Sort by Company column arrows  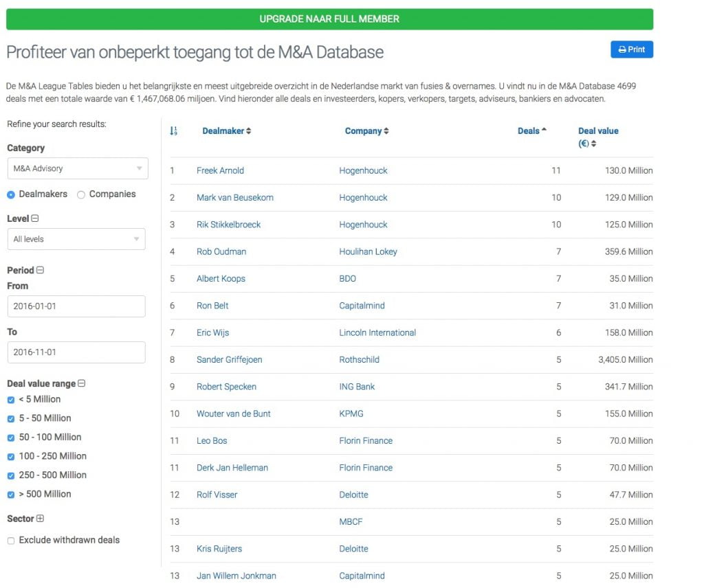coord(386,131)
